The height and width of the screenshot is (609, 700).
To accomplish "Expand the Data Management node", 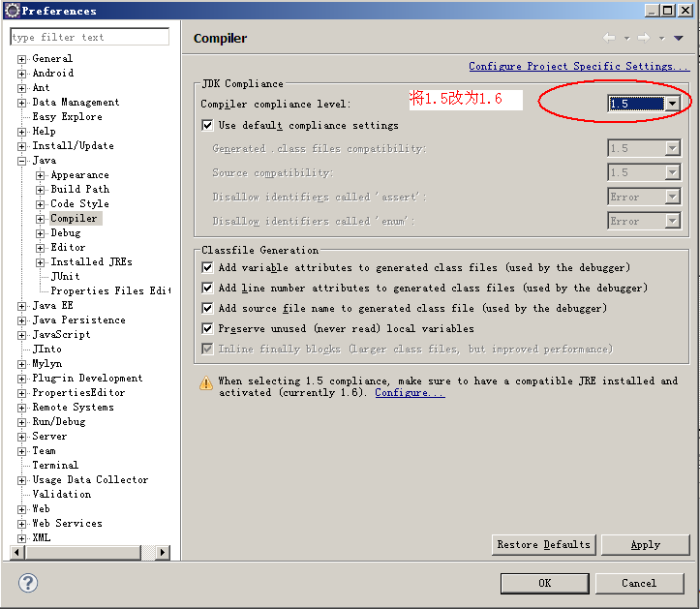I will pos(21,103).
